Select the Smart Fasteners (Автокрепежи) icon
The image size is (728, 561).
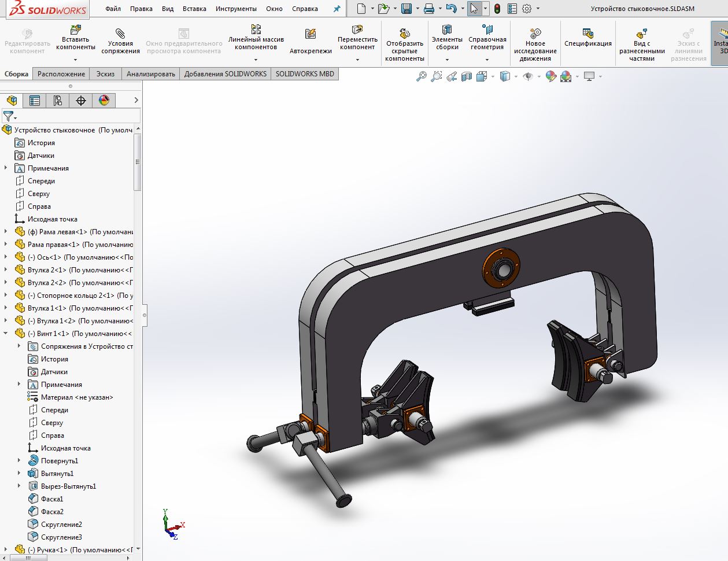[x=311, y=35]
